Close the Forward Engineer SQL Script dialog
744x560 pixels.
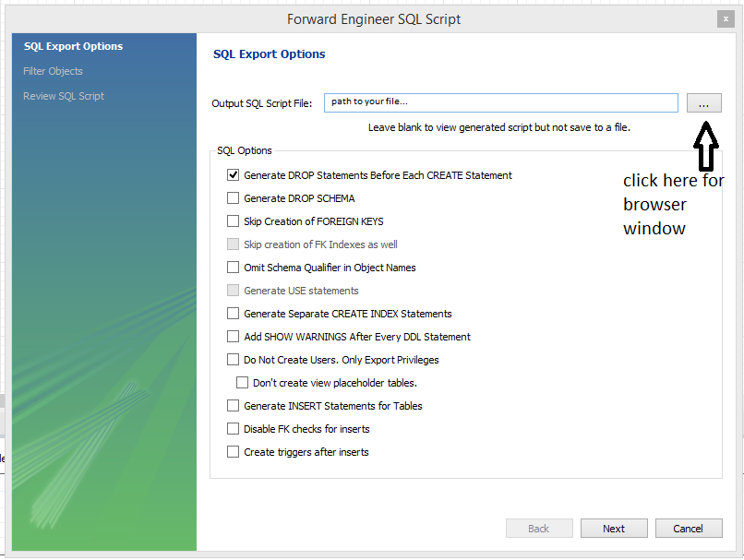point(726,19)
